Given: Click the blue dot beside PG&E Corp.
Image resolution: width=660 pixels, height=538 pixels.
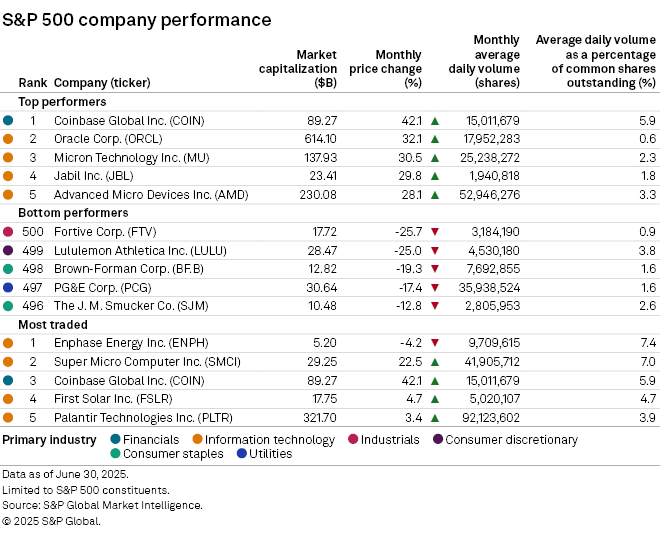Looking at the screenshot, I should click(8, 287).
